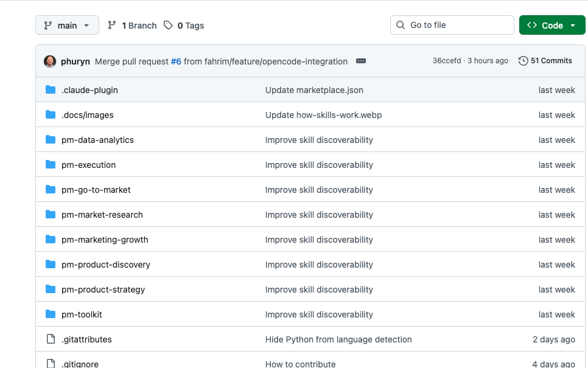This screenshot has height=368, width=588.
Task: Open phuryn's avatar image
Action: (x=50, y=61)
